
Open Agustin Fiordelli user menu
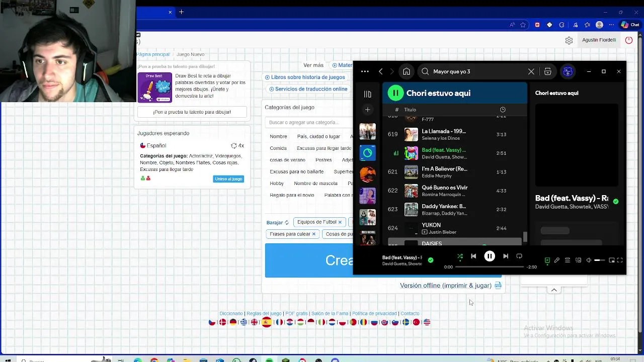(x=599, y=40)
